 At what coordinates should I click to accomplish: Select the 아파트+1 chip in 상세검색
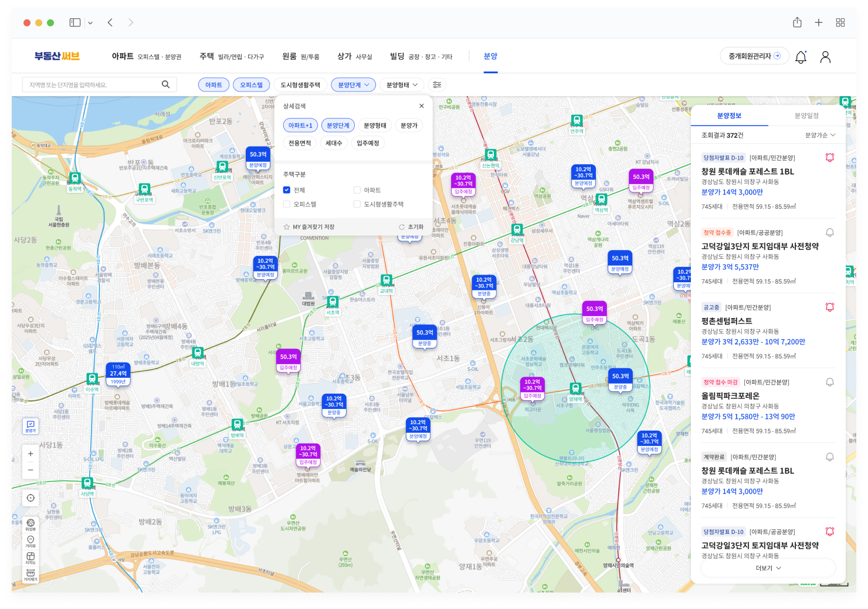(x=300, y=126)
